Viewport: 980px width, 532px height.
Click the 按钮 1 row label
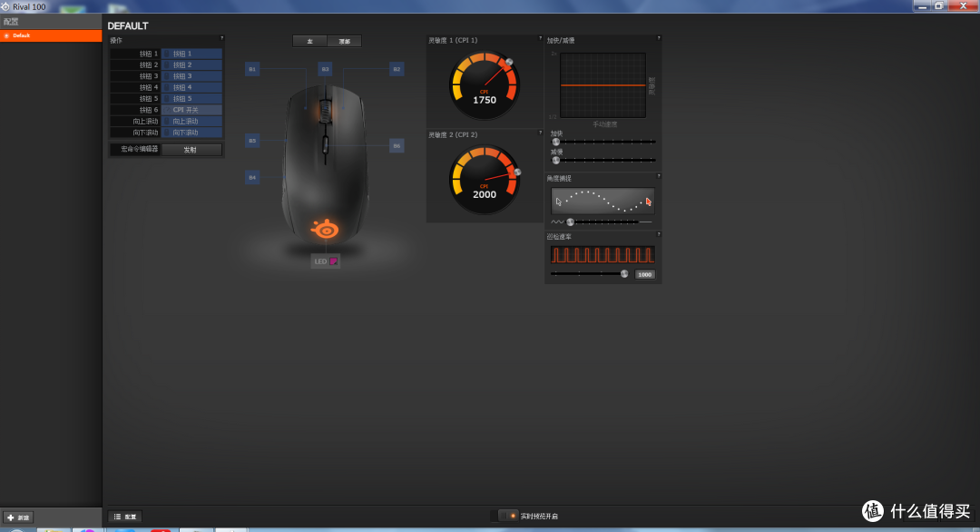148,54
